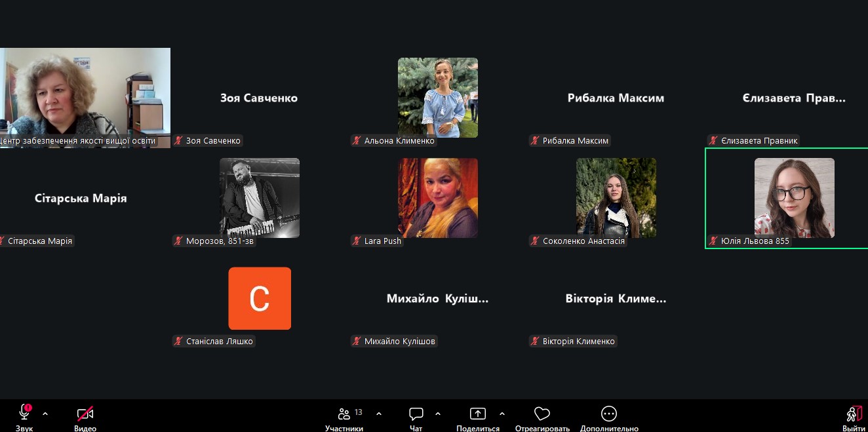Expand participants options arrow next to Участники
The image size is (868, 432).
tap(379, 414)
